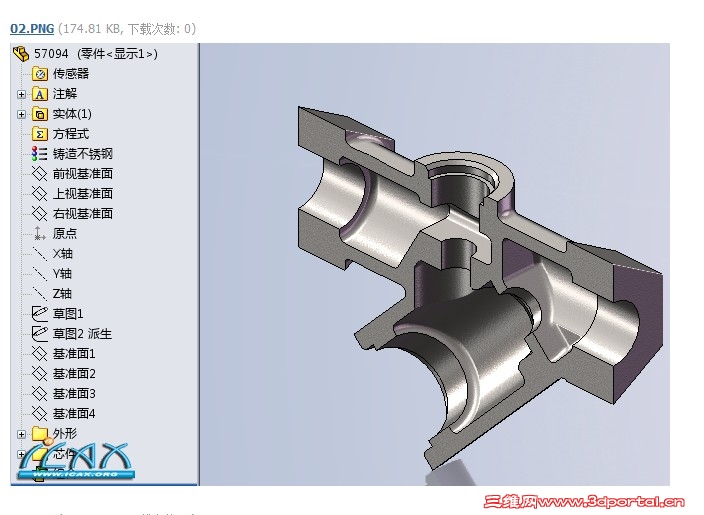Click the 基准面4 plane icon
This screenshot has width=704, height=515.
40,414
